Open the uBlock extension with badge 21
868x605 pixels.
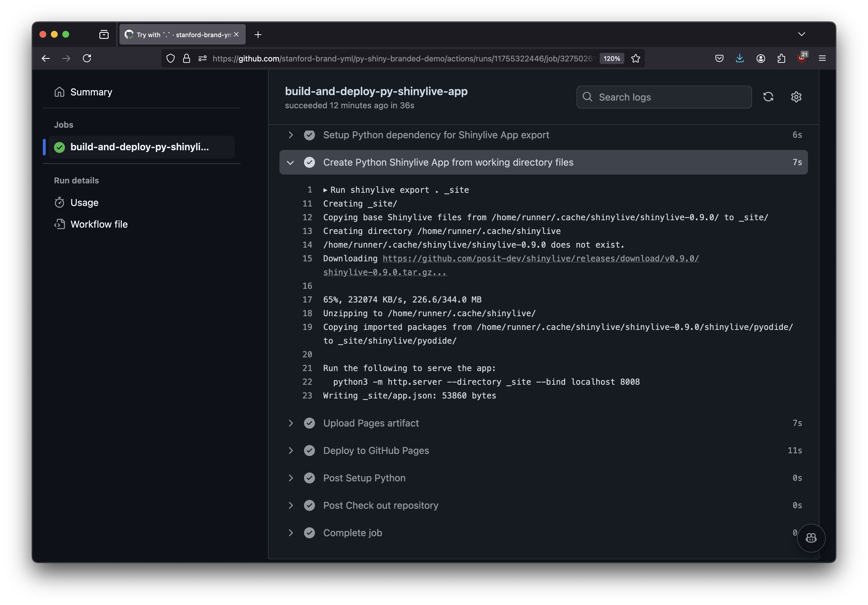(802, 57)
